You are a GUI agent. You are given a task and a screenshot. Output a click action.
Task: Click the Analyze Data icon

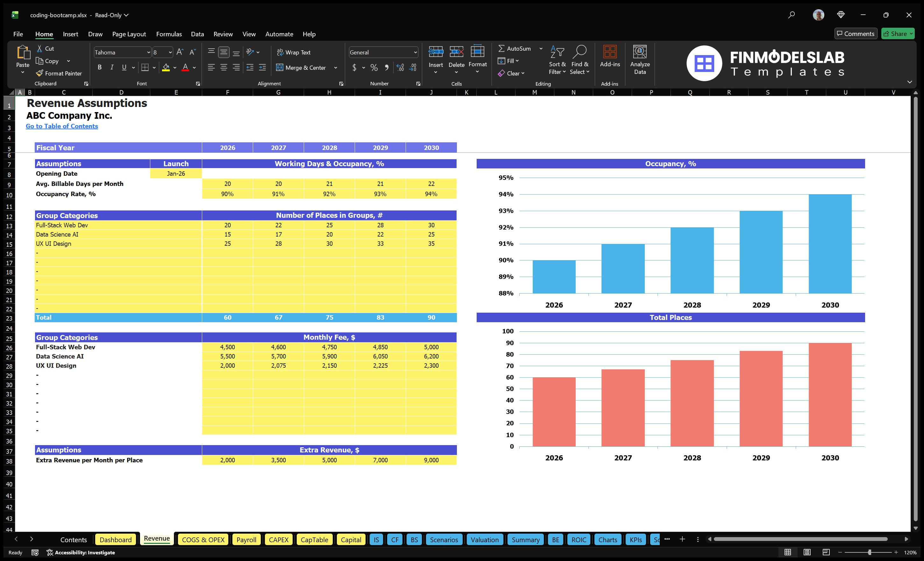point(640,59)
